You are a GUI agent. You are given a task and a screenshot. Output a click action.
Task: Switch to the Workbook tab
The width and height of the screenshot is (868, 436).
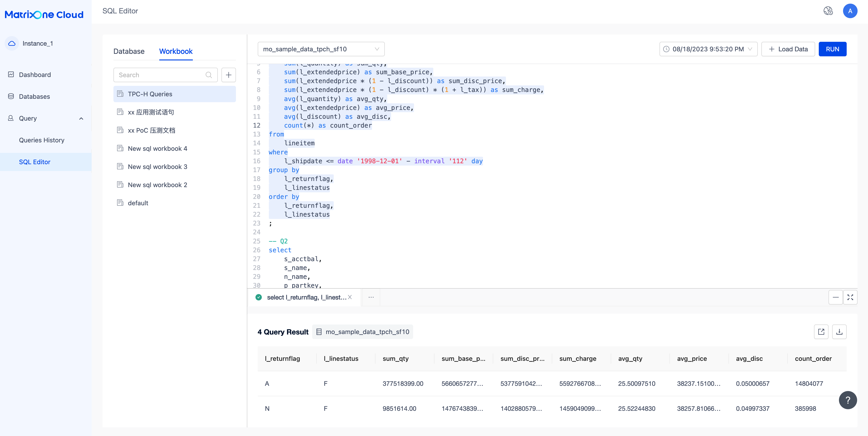pyautogui.click(x=176, y=51)
